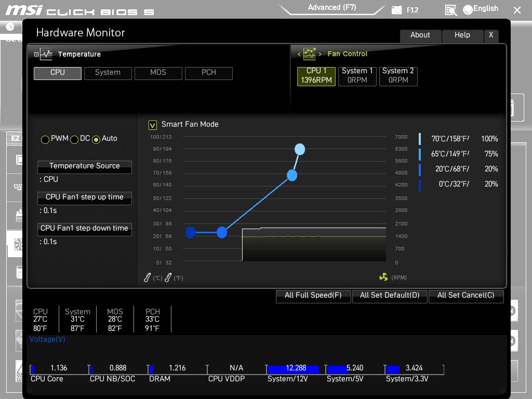Click the Fahrenheit thermometer icon
The width and height of the screenshot is (532, 399).
pyautogui.click(x=168, y=277)
